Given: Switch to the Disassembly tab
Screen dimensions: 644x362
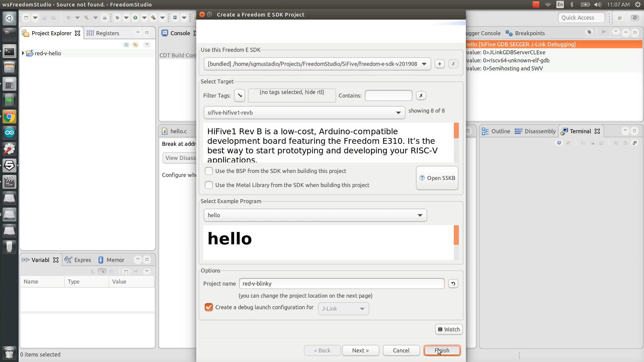Looking at the screenshot, I should (535, 131).
